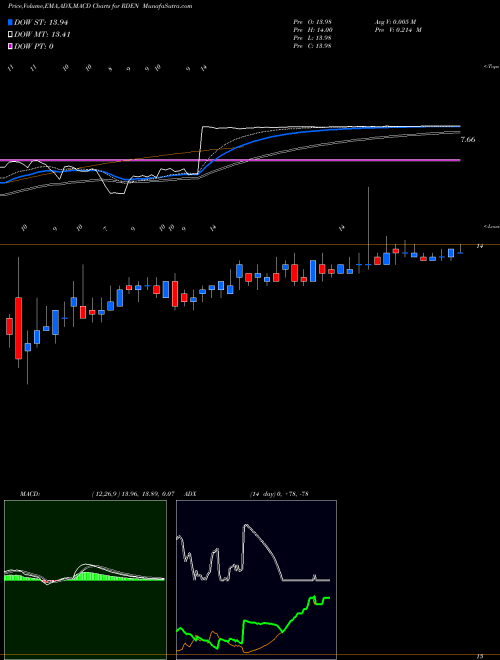Select the 'DOW PT: 0' legend text
The width and height of the screenshot is (500, 660).
click(34, 46)
